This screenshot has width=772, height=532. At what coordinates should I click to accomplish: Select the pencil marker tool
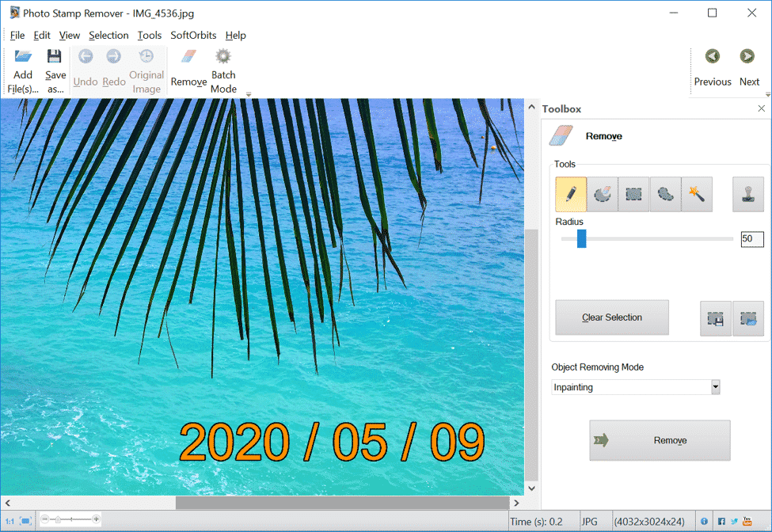571,195
